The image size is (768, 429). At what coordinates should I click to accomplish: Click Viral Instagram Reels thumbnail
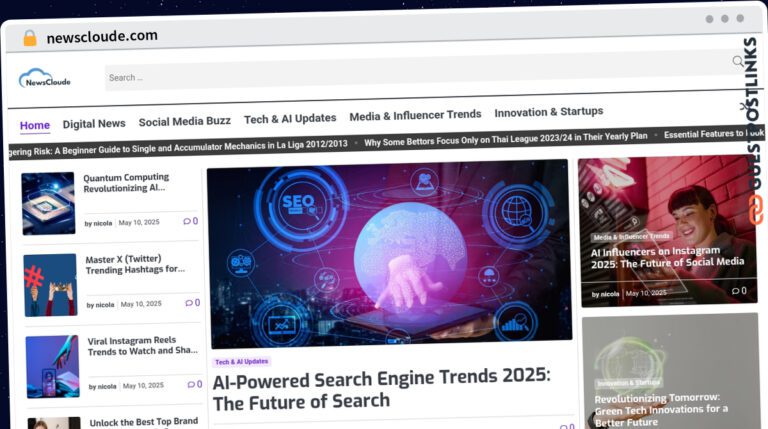[x=52, y=366]
